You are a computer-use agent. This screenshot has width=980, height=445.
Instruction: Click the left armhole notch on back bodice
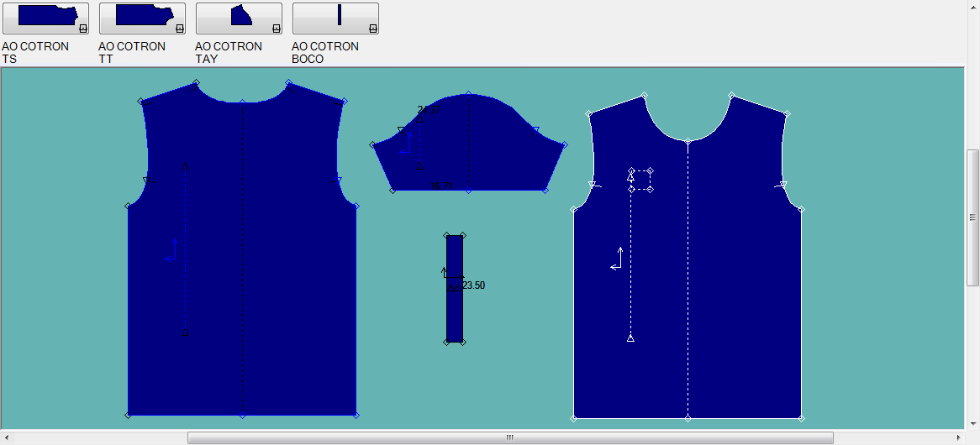pyautogui.click(x=149, y=181)
